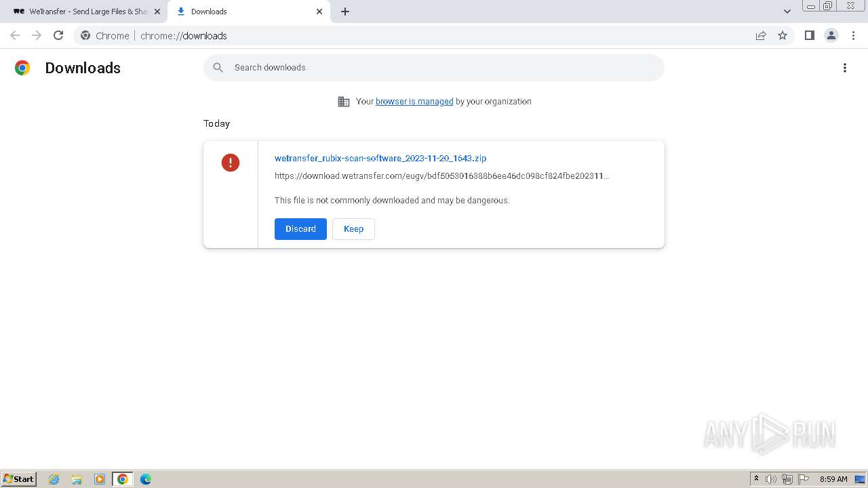
Task: Bookmark this tab with star icon
Action: 783,35
